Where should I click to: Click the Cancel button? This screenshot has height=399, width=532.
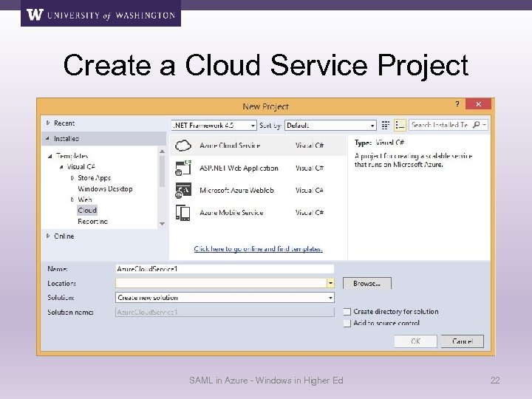463,341
